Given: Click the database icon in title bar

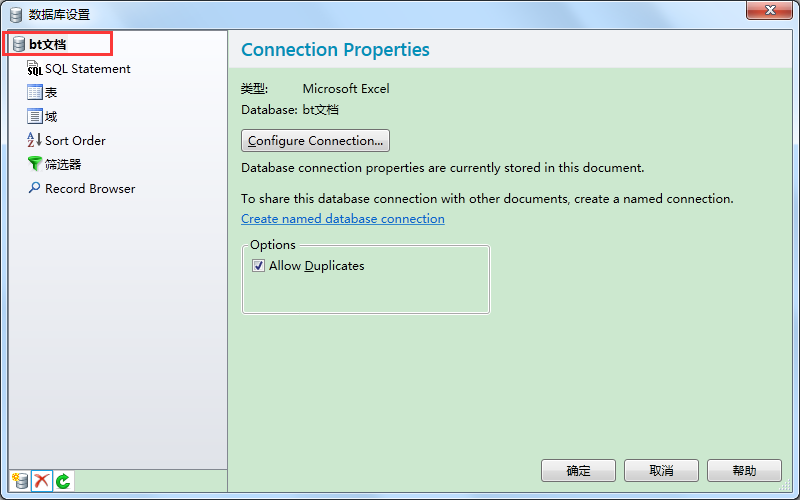Looking at the screenshot, I should (16, 15).
